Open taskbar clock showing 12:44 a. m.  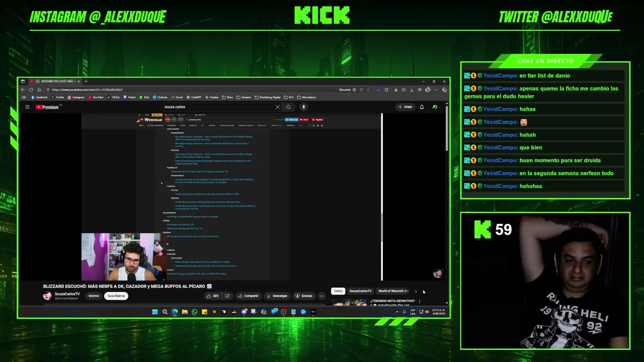click(438, 312)
